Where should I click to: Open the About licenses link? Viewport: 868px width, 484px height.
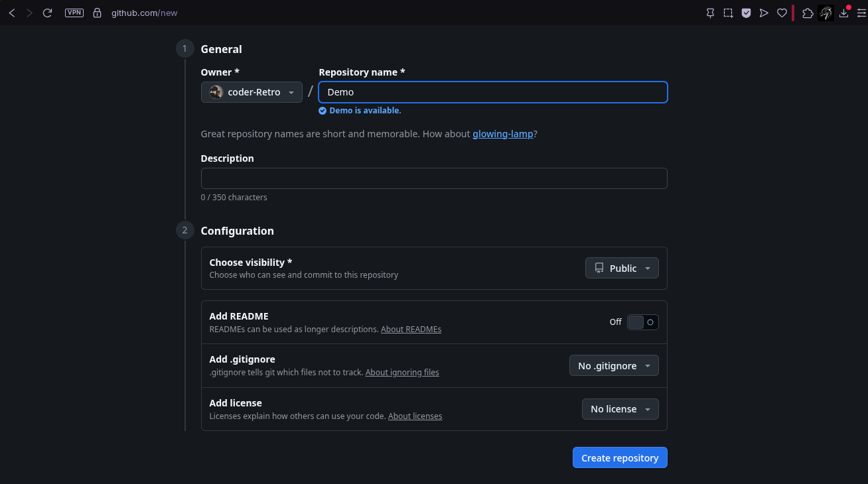click(x=415, y=416)
